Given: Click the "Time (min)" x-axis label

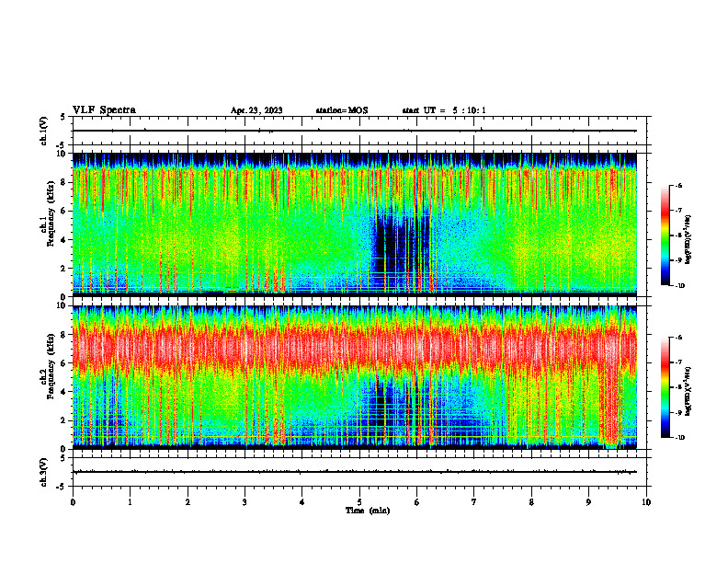Looking at the screenshot, I should (368, 511).
